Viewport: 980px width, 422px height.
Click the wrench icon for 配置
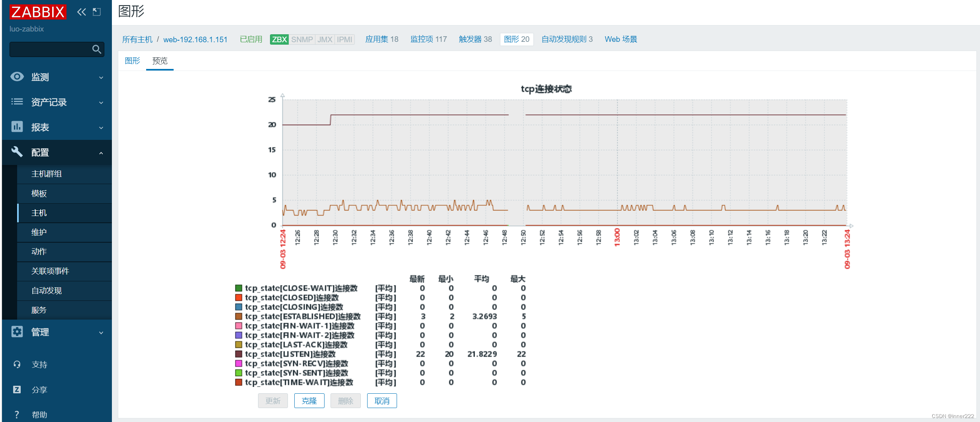pyautogui.click(x=17, y=151)
